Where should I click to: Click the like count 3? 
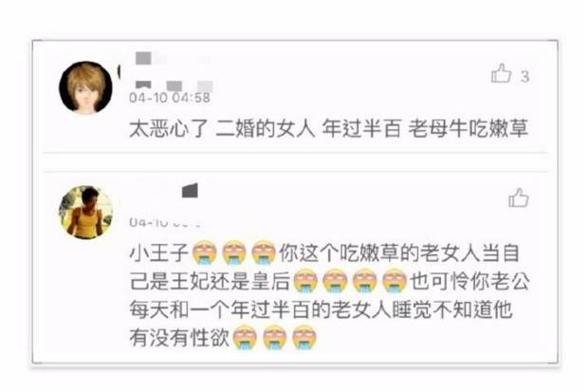coord(524,77)
